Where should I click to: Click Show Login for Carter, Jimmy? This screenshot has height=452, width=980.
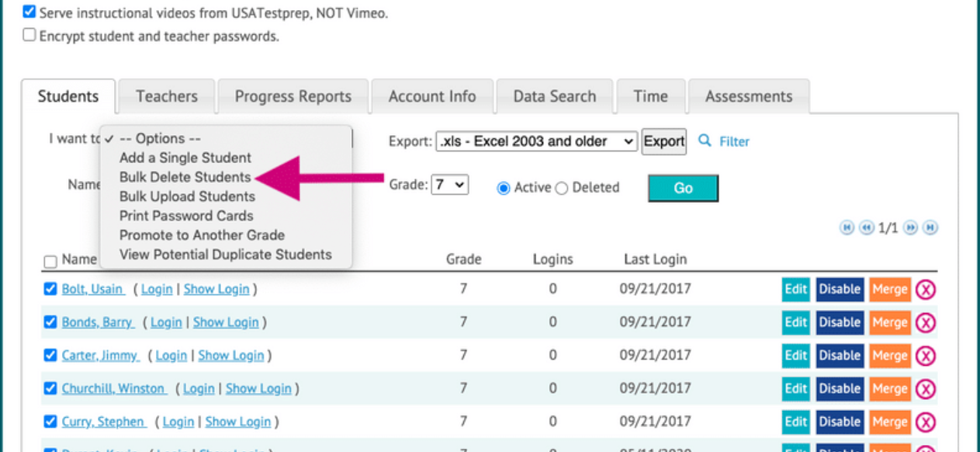231,356
